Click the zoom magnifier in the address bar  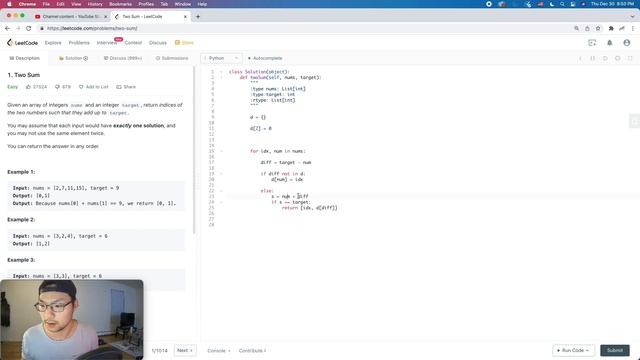tap(576, 28)
